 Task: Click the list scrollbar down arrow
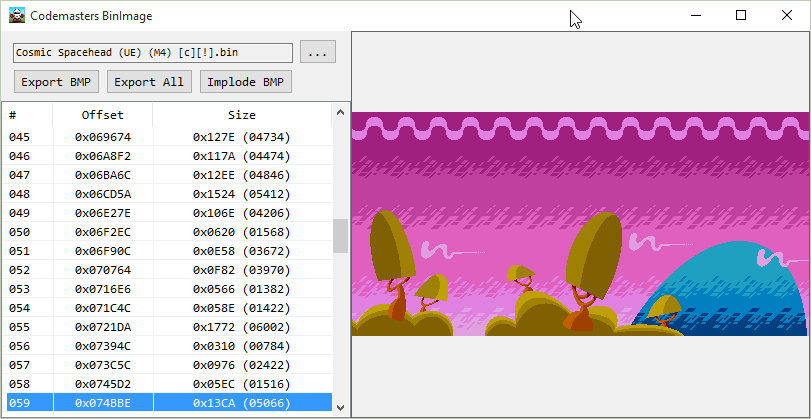(340, 407)
